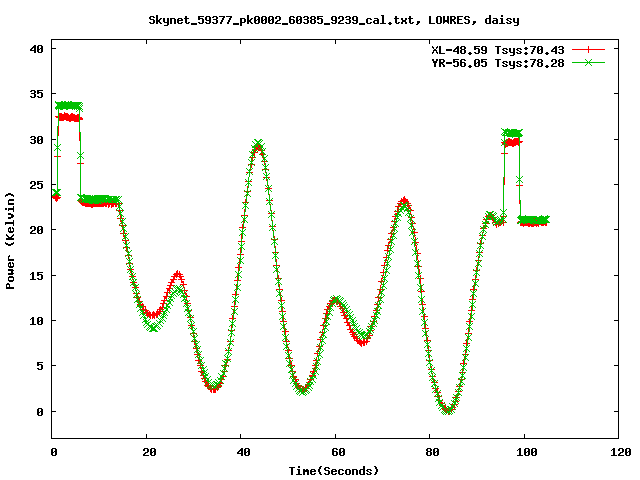Click the Time(Seconds) x-axis label
640x480 pixels.
(x=334, y=471)
